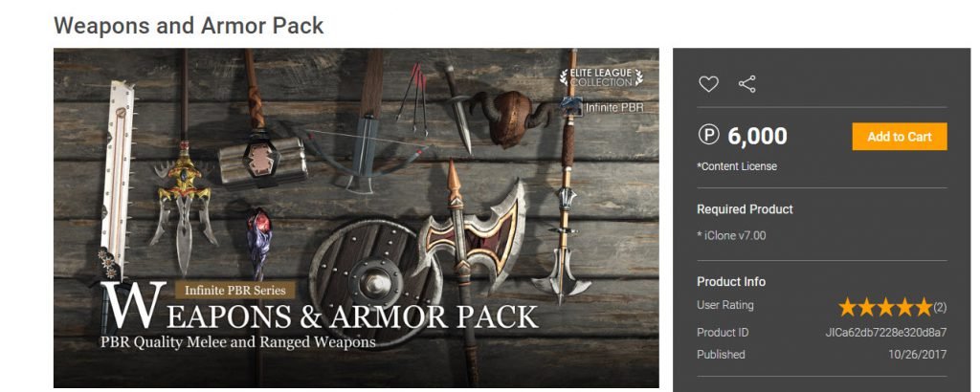980x392 pixels.
Task: Click the Weapons and Armor Pack heading
Action: [189, 26]
